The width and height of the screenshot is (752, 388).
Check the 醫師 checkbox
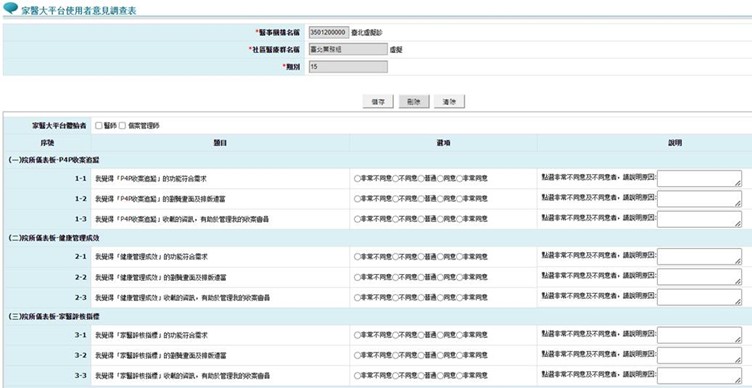click(x=99, y=126)
